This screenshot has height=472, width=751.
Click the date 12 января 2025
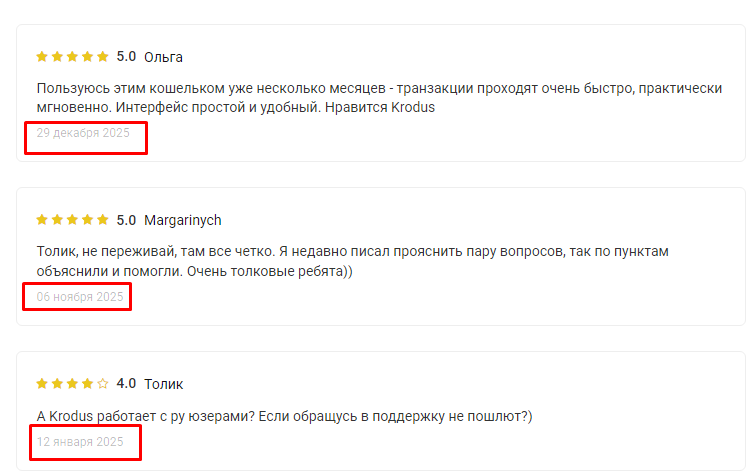[x=80, y=442]
